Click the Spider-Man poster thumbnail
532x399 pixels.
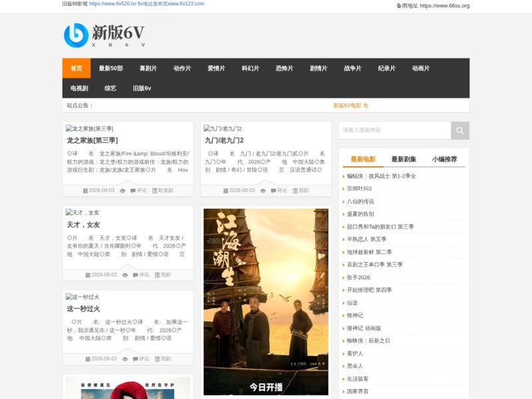128,388
